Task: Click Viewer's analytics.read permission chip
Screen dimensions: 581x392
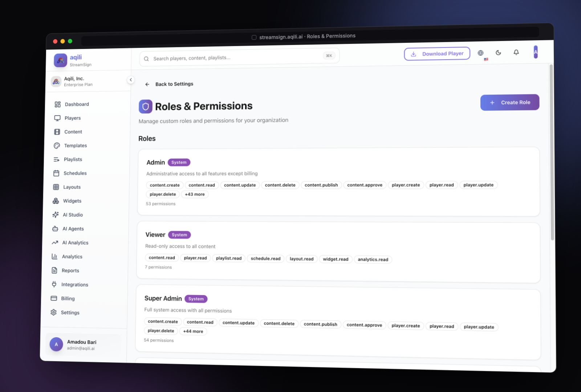Action: coord(373,260)
